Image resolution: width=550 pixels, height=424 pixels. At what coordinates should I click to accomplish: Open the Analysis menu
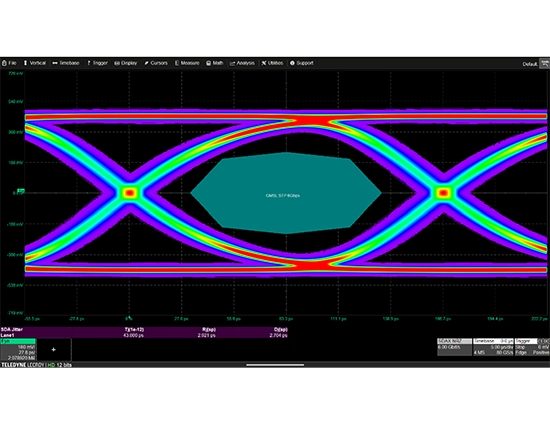[x=242, y=63]
